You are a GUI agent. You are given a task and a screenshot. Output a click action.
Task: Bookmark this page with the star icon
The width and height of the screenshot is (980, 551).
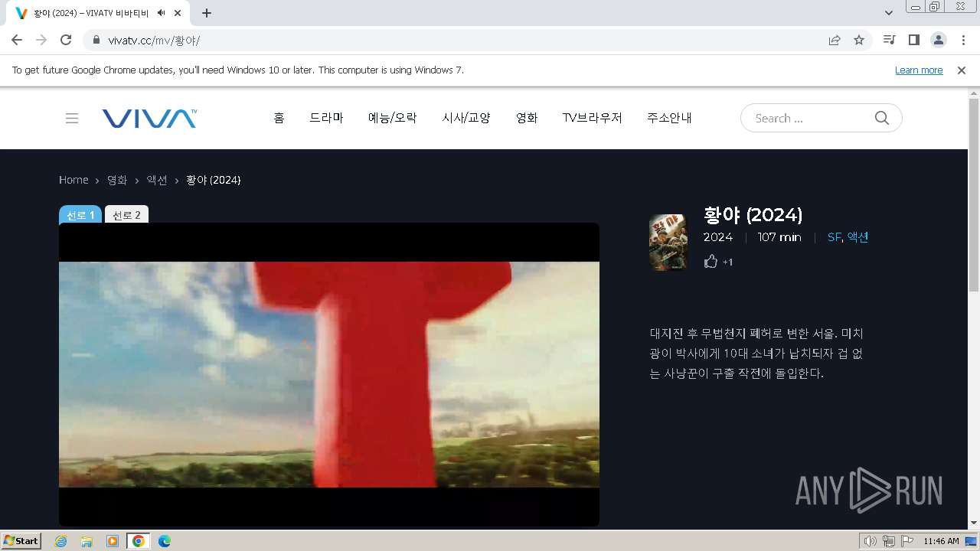coord(859,40)
